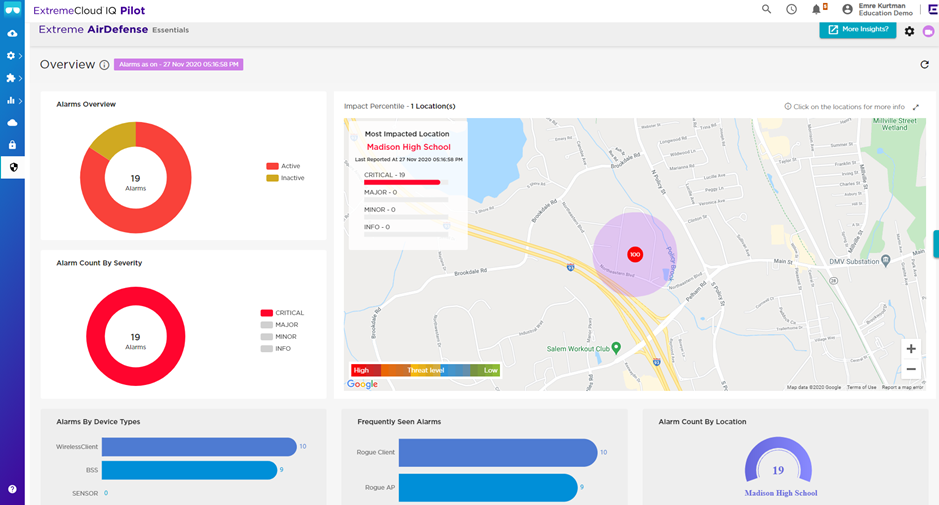939x505 pixels.
Task: Open the clock history icon
Action: click(791, 9)
